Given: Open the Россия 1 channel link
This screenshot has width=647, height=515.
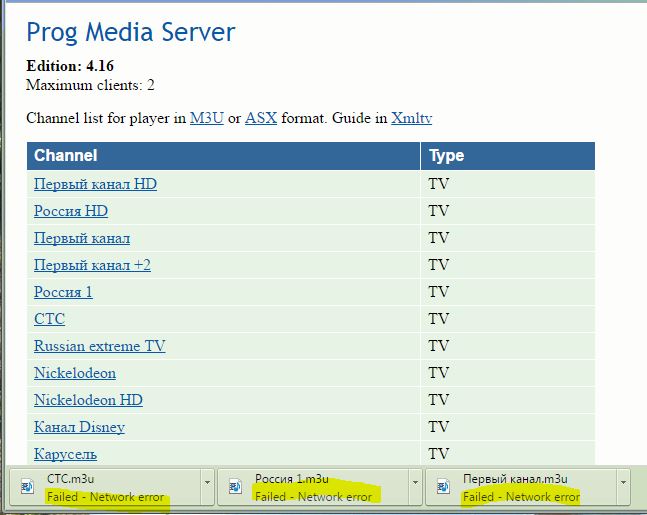Looking at the screenshot, I should (63, 292).
